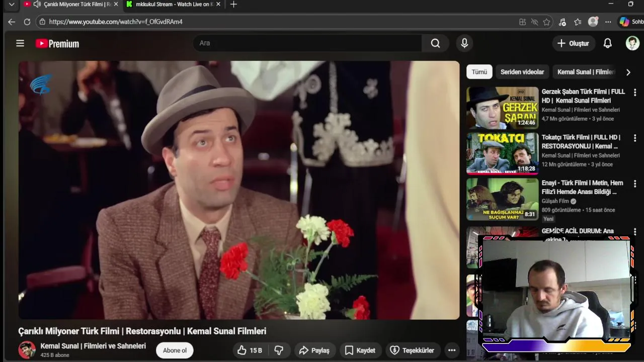Open the browser tab list dropdown arrow

[x=12, y=4]
